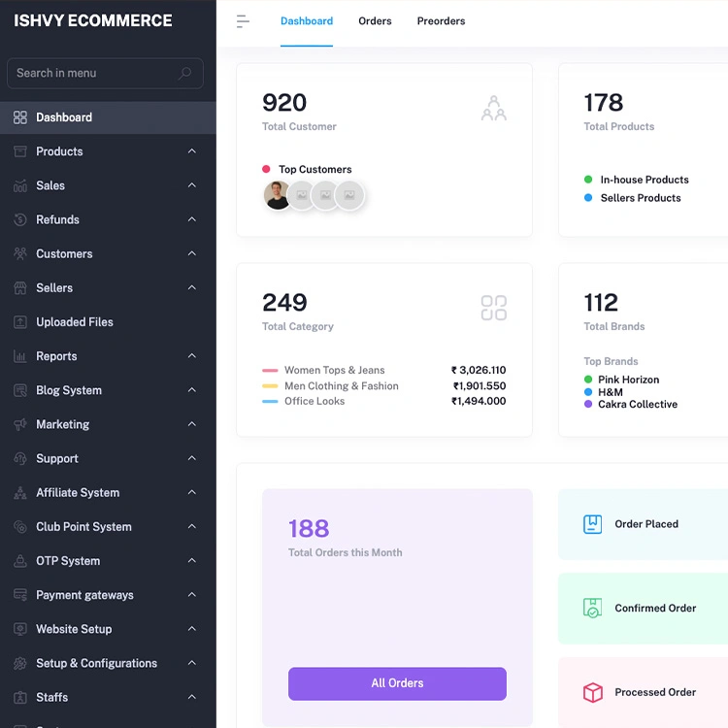Screen dimensions: 728x728
Task: Click the Confirmed Order checkmark icon
Action: coord(592,609)
